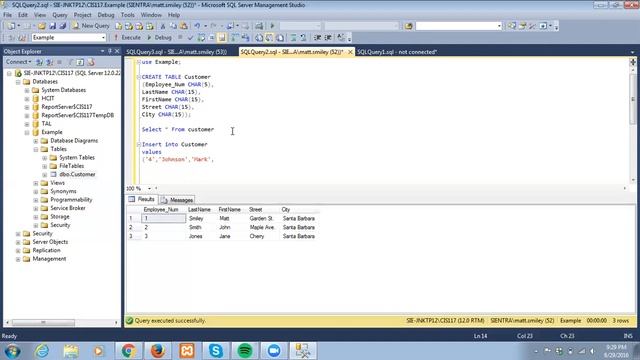Select the Results tab

point(142,199)
